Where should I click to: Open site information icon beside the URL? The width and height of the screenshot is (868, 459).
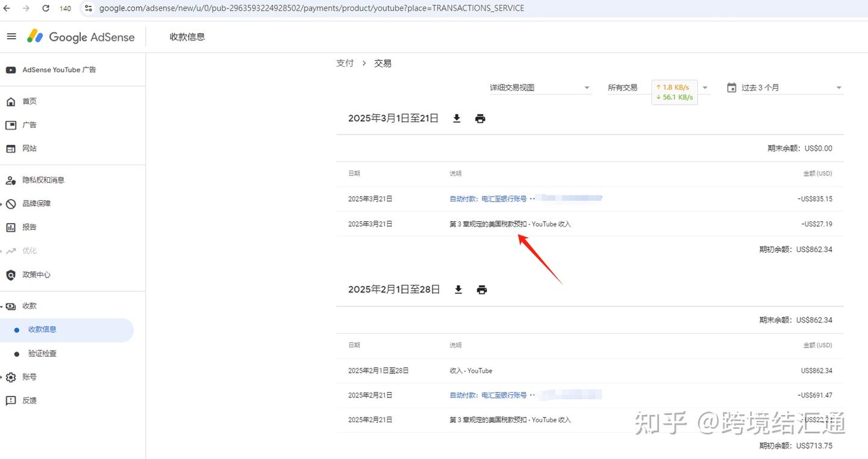(88, 8)
